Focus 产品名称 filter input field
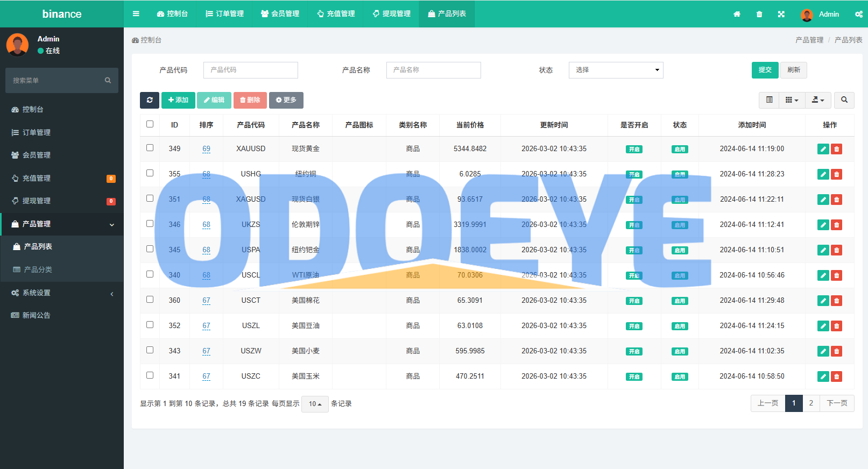868x469 pixels. pyautogui.click(x=434, y=70)
